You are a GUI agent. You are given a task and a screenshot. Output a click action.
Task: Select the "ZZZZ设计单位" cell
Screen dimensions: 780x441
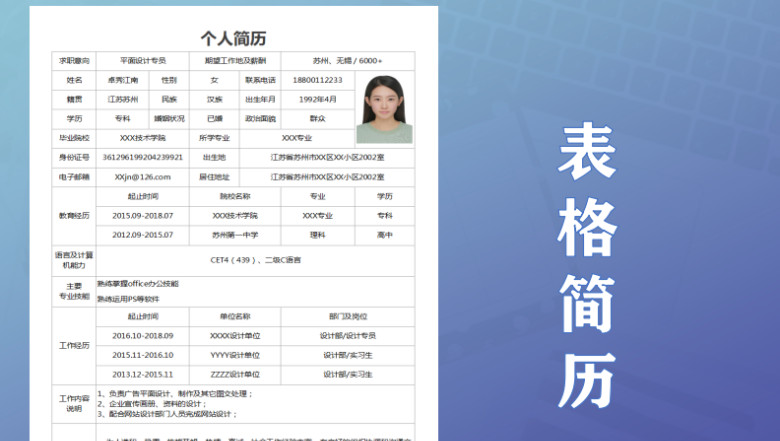point(235,374)
